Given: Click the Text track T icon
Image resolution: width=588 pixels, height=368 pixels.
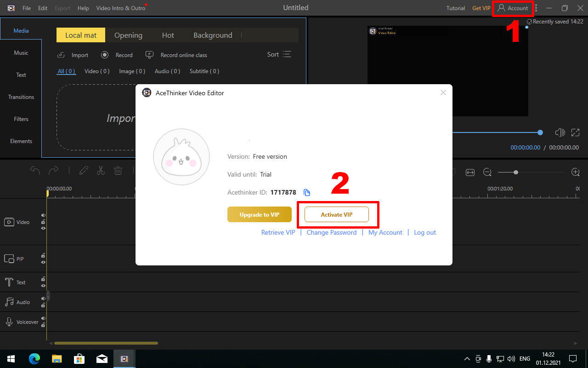Looking at the screenshot, I should [x=9, y=282].
